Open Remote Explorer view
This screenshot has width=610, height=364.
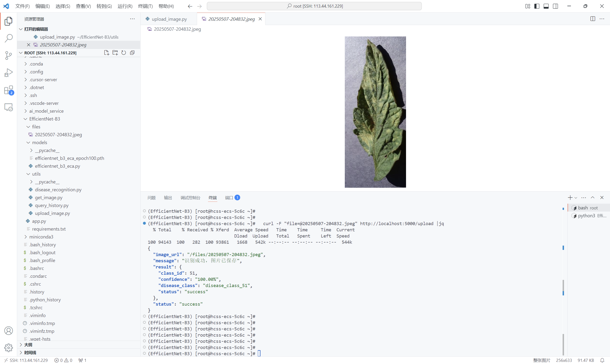(9, 107)
